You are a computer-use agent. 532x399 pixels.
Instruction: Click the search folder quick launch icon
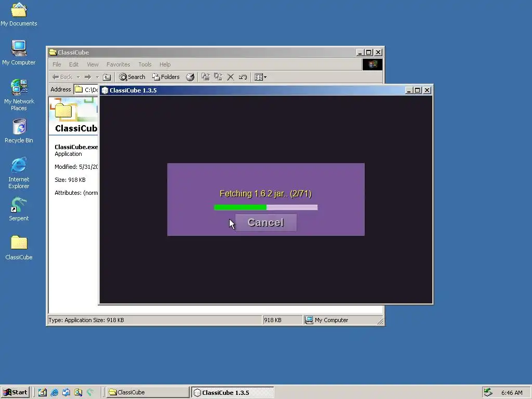click(x=78, y=392)
